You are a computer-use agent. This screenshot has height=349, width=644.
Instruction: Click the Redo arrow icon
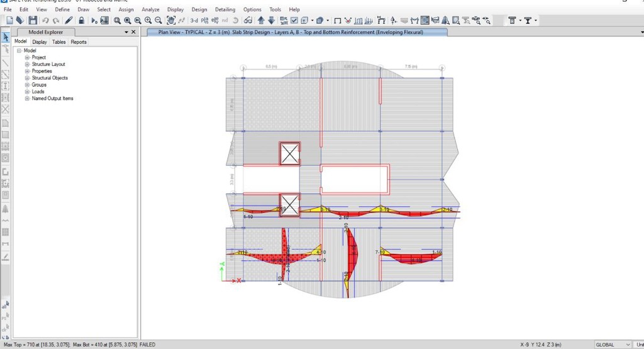(56, 21)
